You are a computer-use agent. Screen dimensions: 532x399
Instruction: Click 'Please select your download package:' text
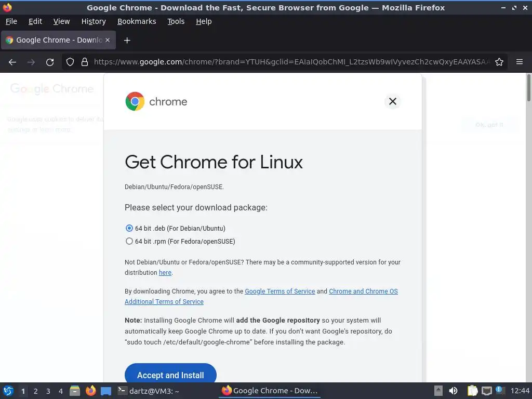click(196, 208)
